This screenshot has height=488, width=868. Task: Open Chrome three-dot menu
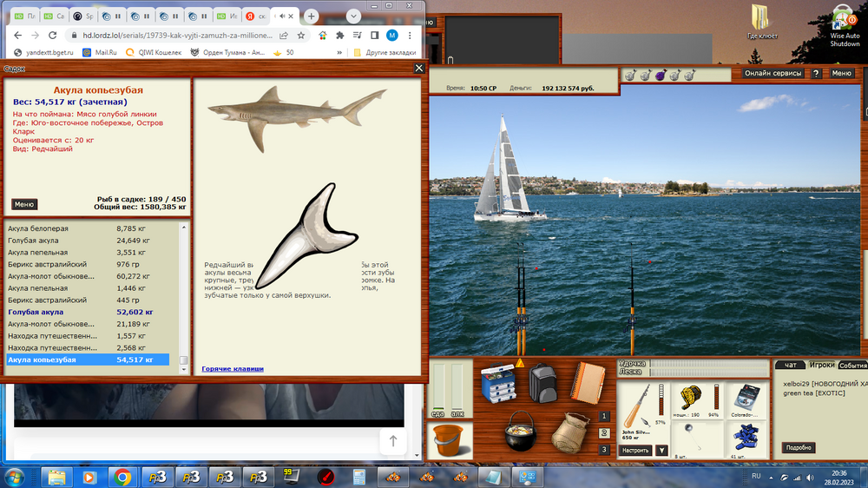410,35
